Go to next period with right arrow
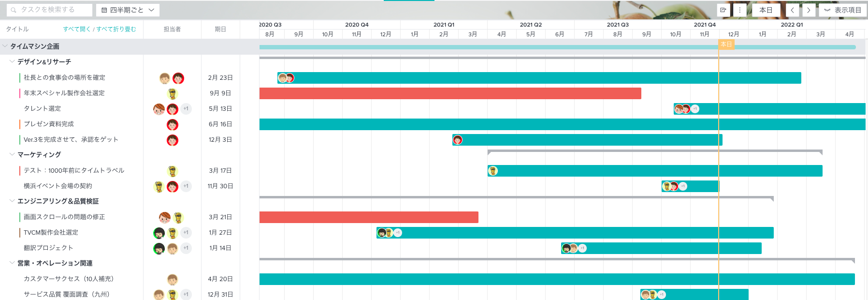 click(x=809, y=10)
